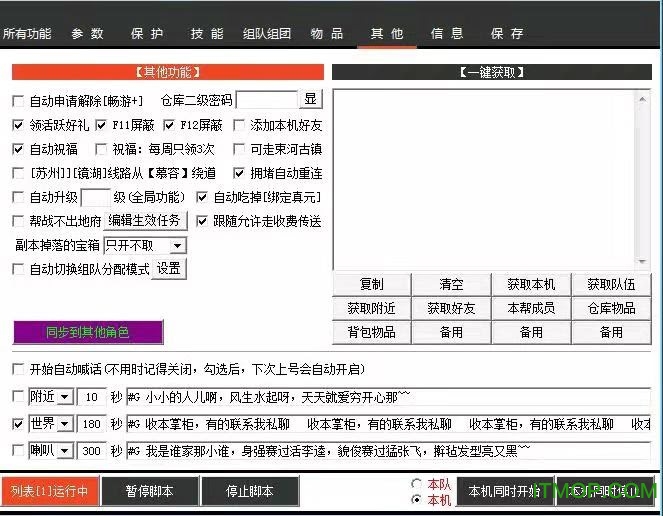This screenshot has height=516, width=663.
Task: Open the 技能 tab
Action: click(x=207, y=33)
